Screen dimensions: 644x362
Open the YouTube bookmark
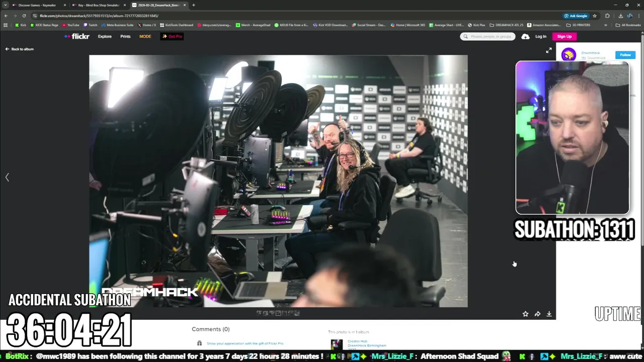[x=71, y=25]
